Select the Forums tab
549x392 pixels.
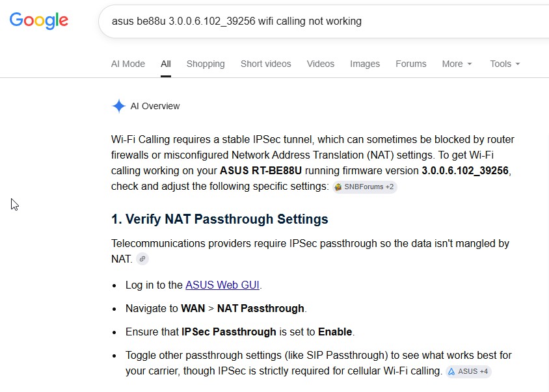pos(410,64)
